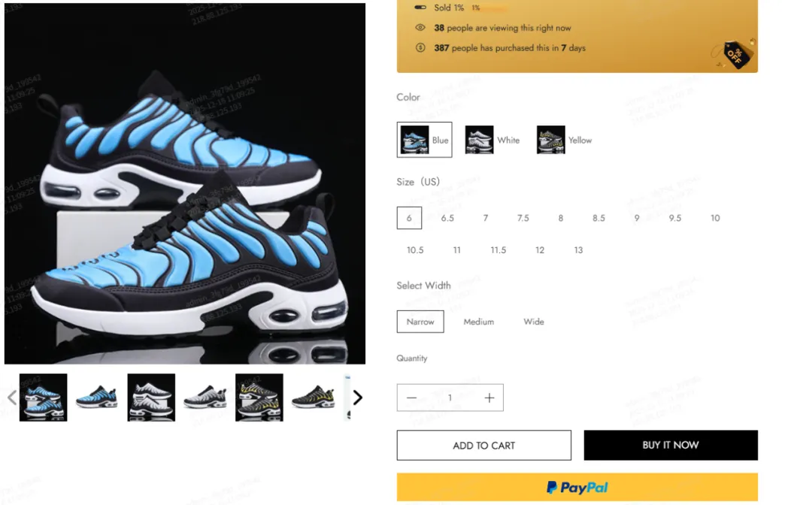This screenshot has height=505, width=812.
Task: Decrease quantity with the minus icon
Action: pyautogui.click(x=412, y=398)
